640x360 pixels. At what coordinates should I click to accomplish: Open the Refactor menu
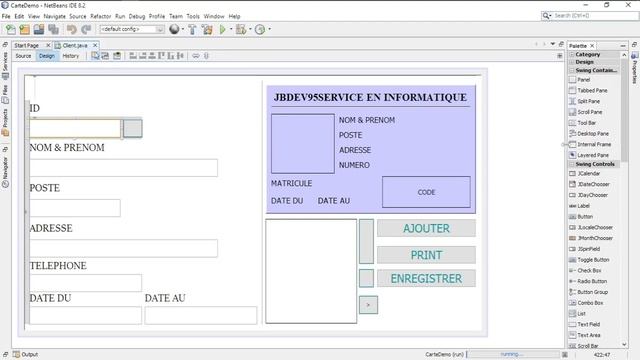click(100, 16)
